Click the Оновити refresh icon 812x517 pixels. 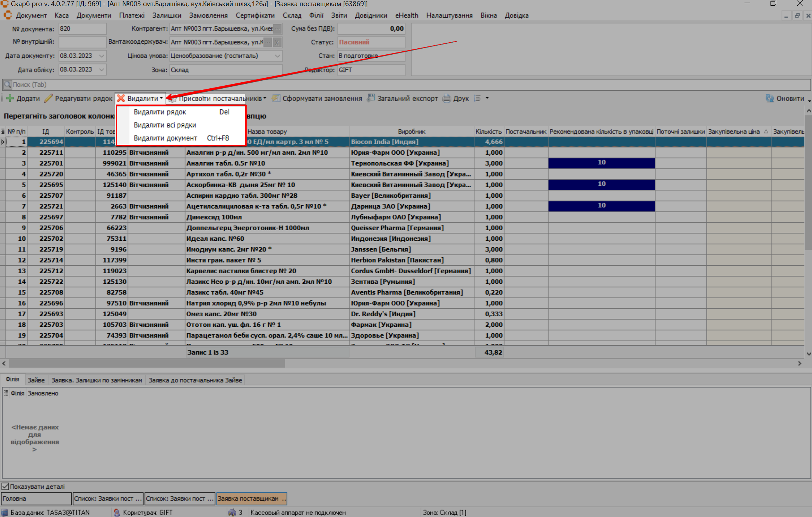point(770,98)
